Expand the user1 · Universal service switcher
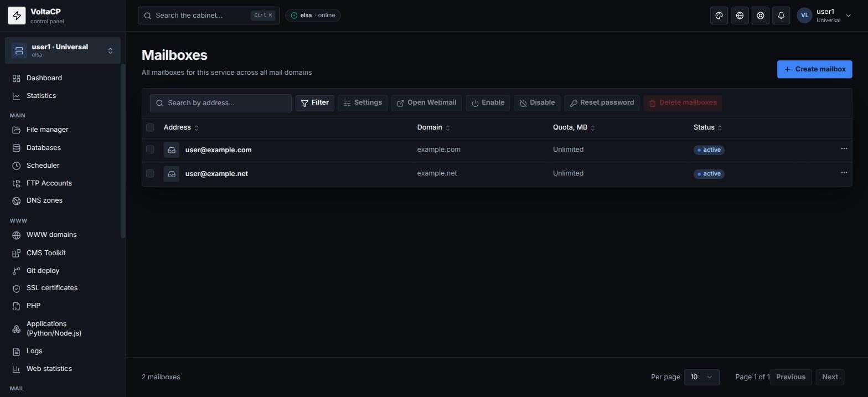This screenshot has height=397, width=868. (63, 50)
